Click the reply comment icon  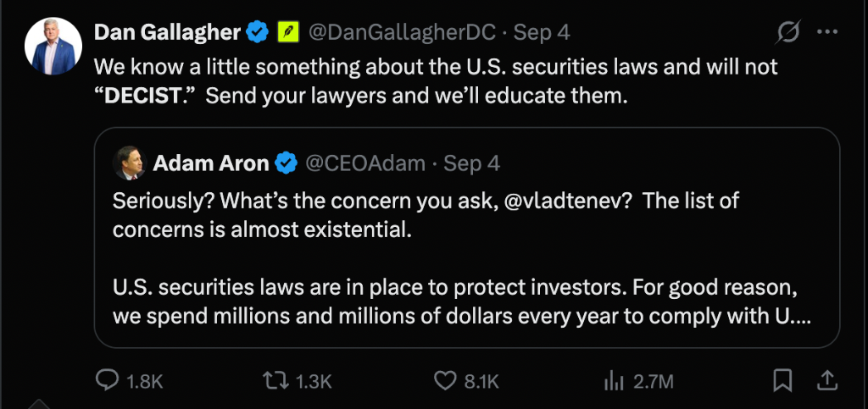108,380
